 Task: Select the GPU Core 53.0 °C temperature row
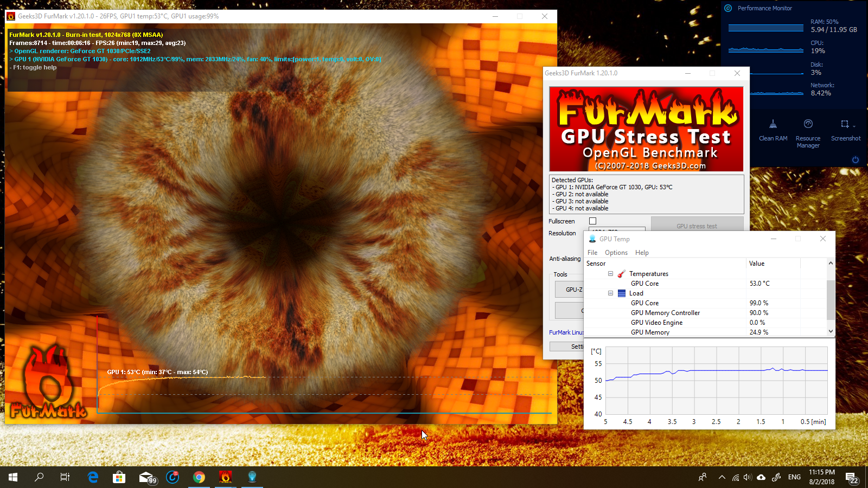click(x=705, y=284)
